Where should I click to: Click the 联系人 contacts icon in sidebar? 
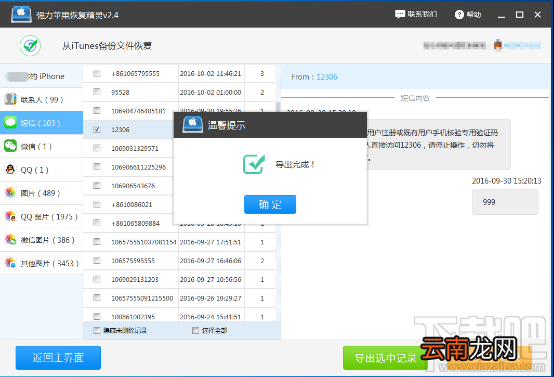point(10,99)
